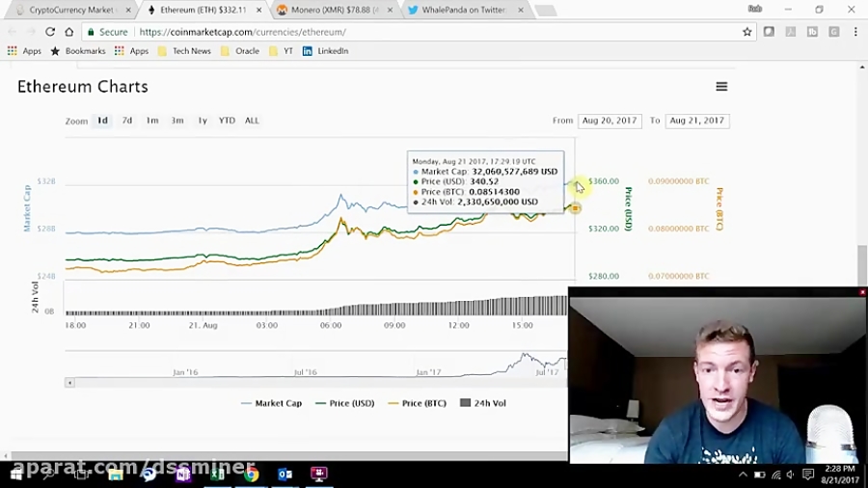Bookmark this page with the star
This screenshot has width=868, height=488.
[x=746, y=32]
